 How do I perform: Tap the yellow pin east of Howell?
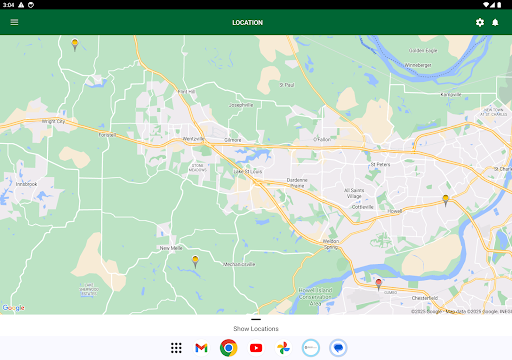[446, 201]
